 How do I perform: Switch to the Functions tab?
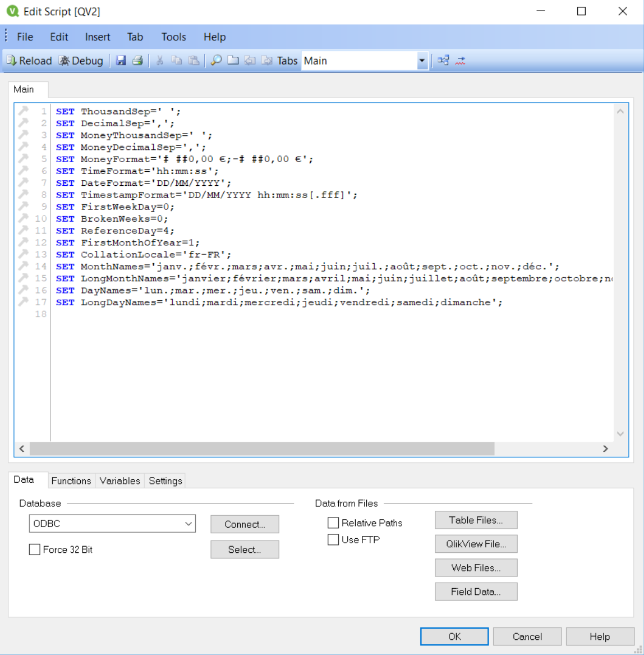tap(71, 481)
